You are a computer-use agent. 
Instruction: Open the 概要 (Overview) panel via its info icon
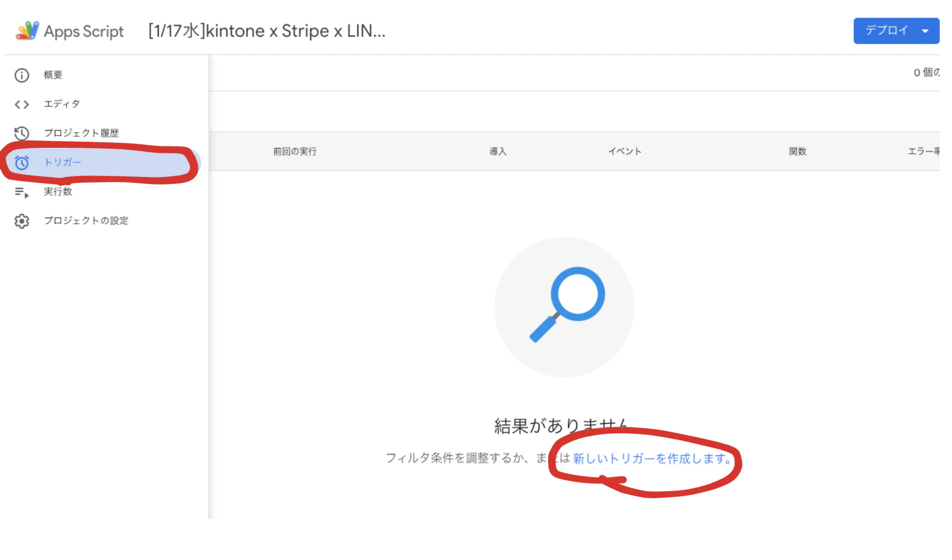tap(22, 75)
